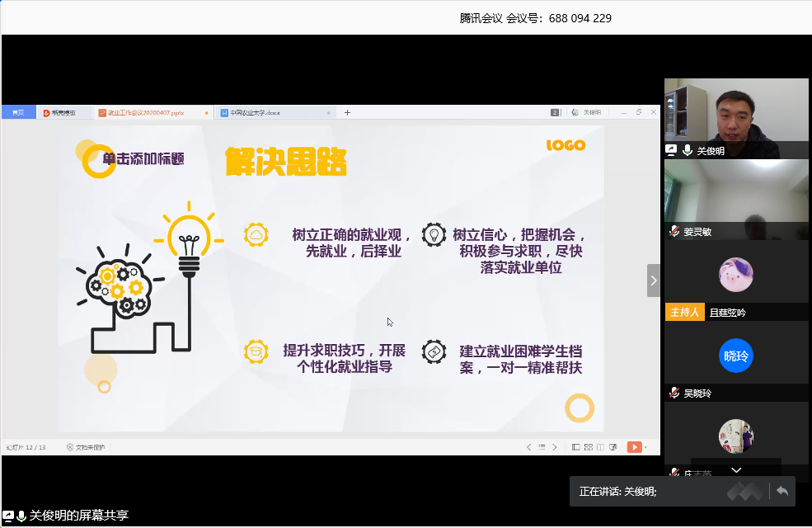Open the slide list icon in status bar
This screenshot has width=812, height=528.
542,447
